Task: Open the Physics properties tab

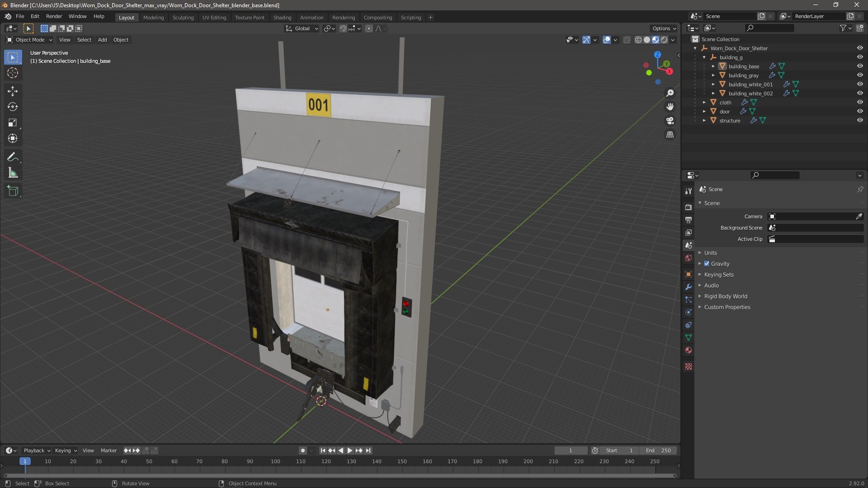Action: pyautogui.click(x=689, y=312)
